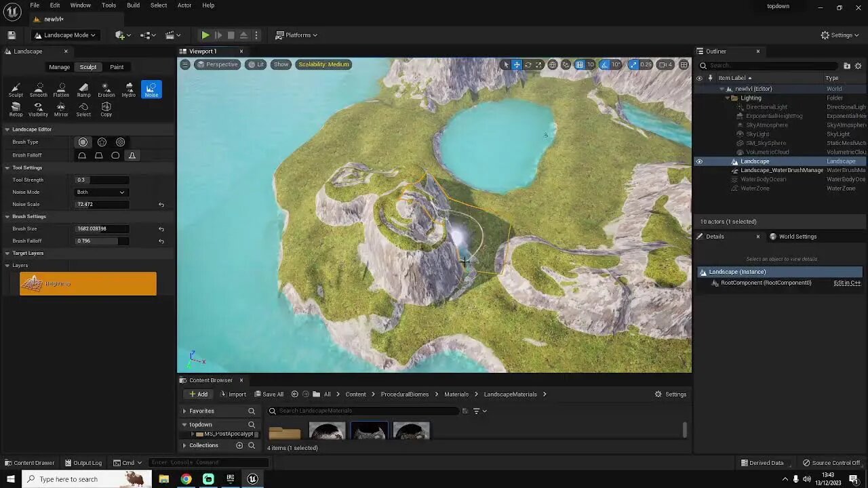Viewport: 868px width, 488px height.
Task: Switch to the Manage tab
Action: point(59,67)
